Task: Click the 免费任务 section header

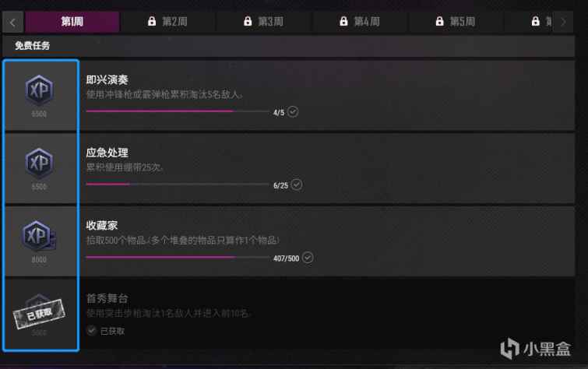Action: [289, 46]
